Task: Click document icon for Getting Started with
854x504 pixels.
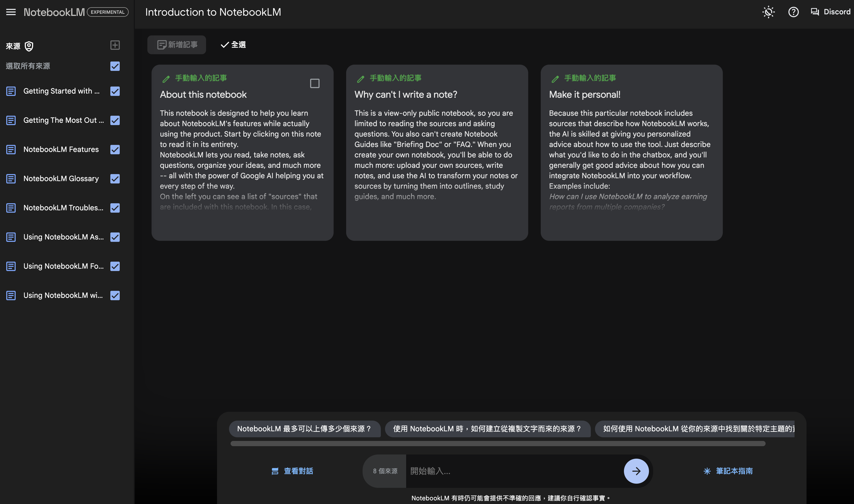Action: tap(11, 91)
